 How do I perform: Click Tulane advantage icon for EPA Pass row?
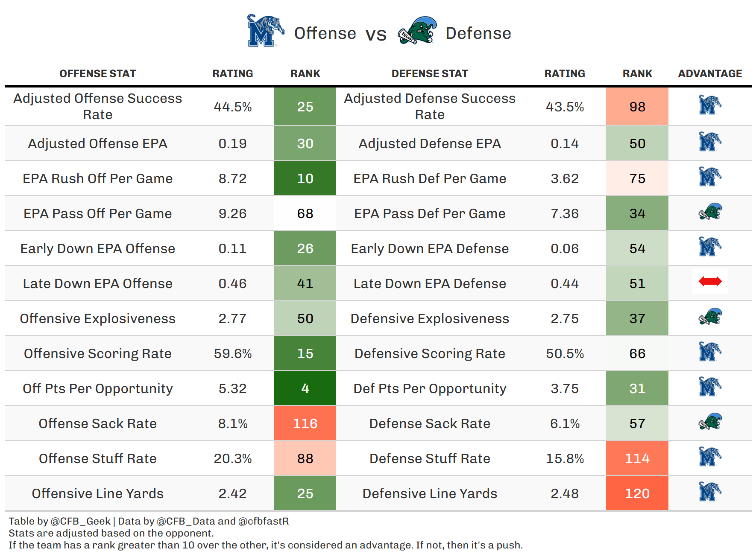point(710,212)
